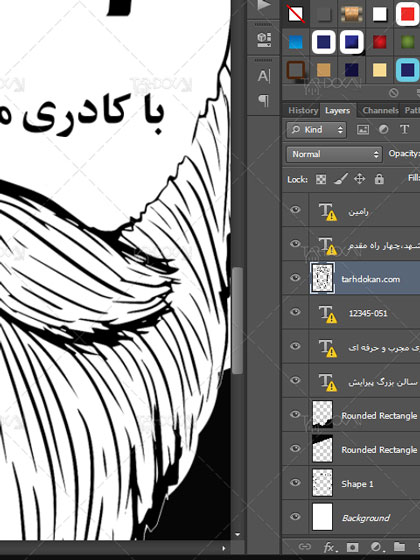420x560 pixels.
Task: Hide the سالن بزرگ پیرایش layer
Action: [x=295, y=380]
